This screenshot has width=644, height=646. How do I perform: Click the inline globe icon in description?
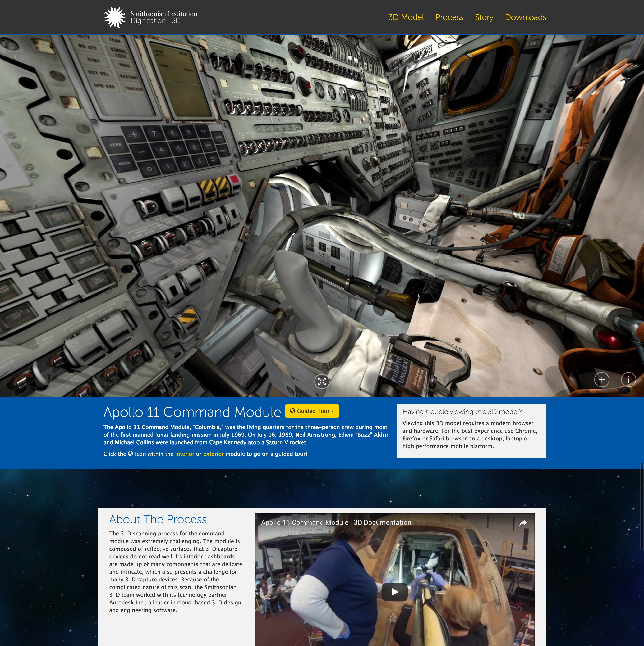point(131,454)
